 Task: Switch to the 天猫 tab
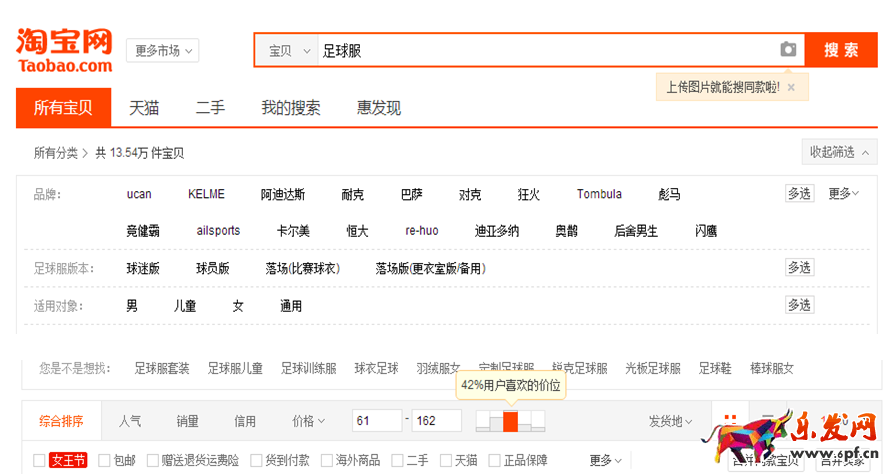144,108
